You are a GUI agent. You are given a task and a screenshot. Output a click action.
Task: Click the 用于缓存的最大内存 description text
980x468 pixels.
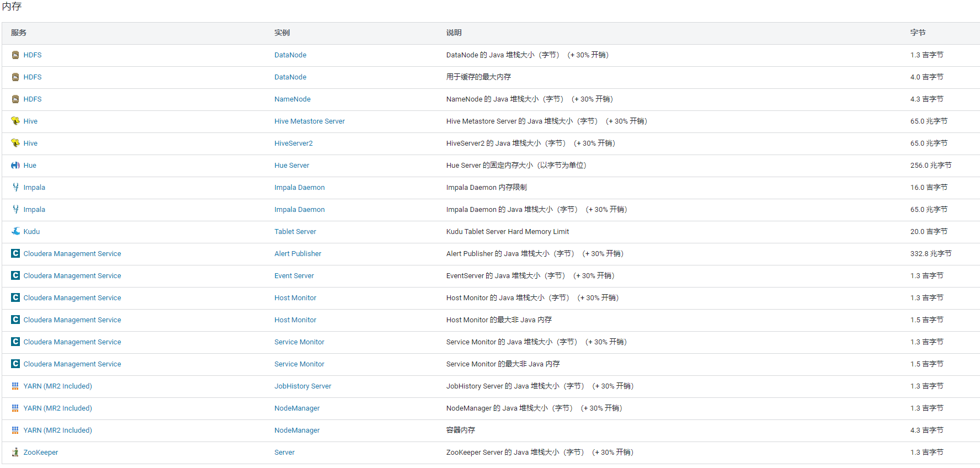(478, 77)
